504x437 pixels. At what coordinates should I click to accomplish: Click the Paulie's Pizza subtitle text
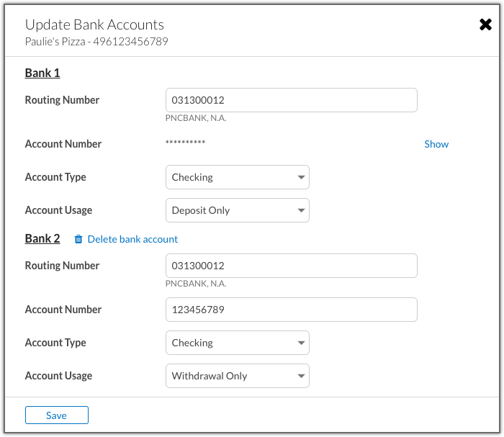click(x=96, y=42)
